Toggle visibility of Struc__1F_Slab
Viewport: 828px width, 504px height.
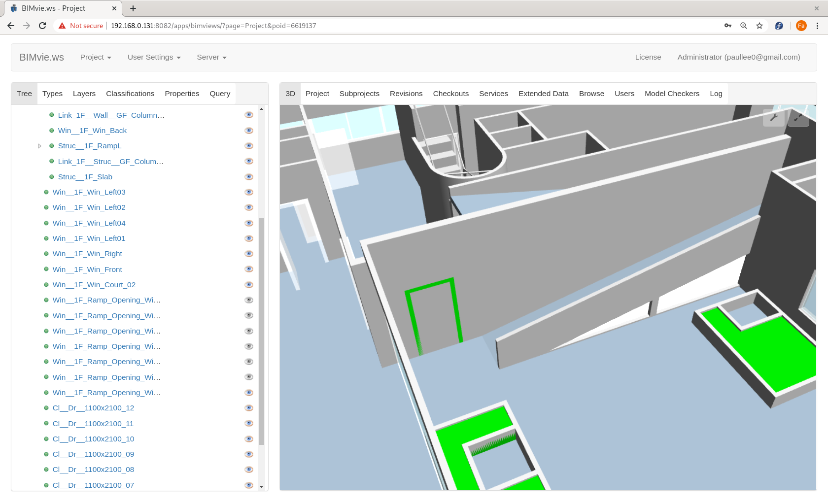click(x=249, y=176)
